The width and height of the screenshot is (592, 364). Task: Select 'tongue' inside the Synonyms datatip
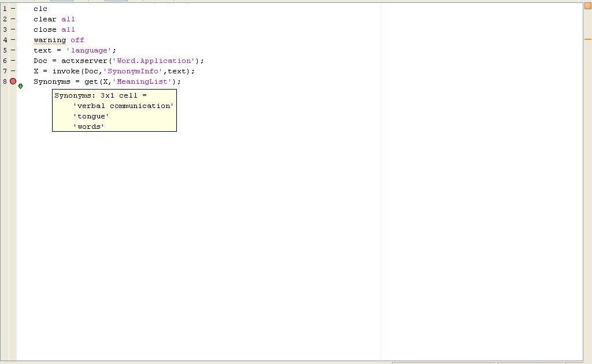pos(91,116)
